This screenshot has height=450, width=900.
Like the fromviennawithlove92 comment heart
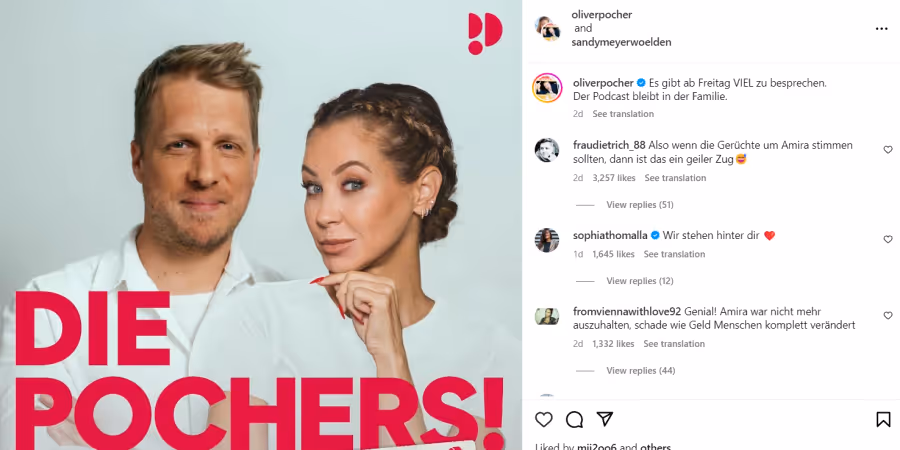point(888,315)
